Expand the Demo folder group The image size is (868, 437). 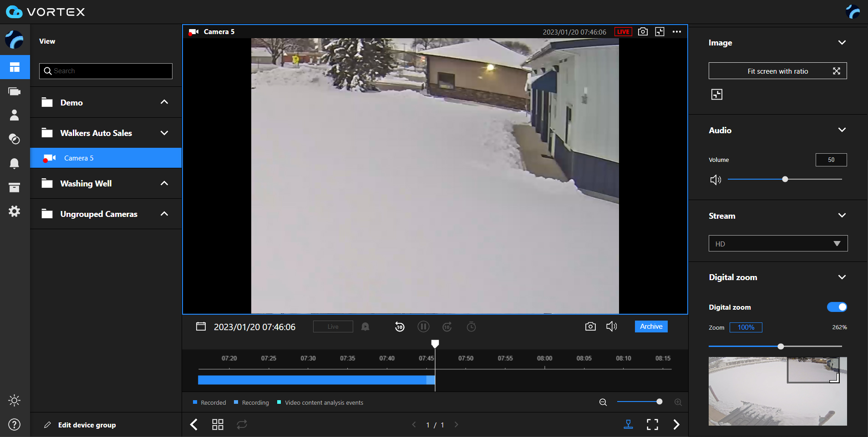(x=164, y=102)
